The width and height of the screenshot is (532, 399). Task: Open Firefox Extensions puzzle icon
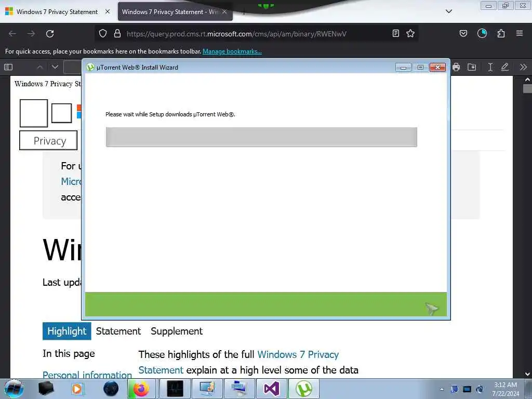pyautogui.click(x=501, y=33)
